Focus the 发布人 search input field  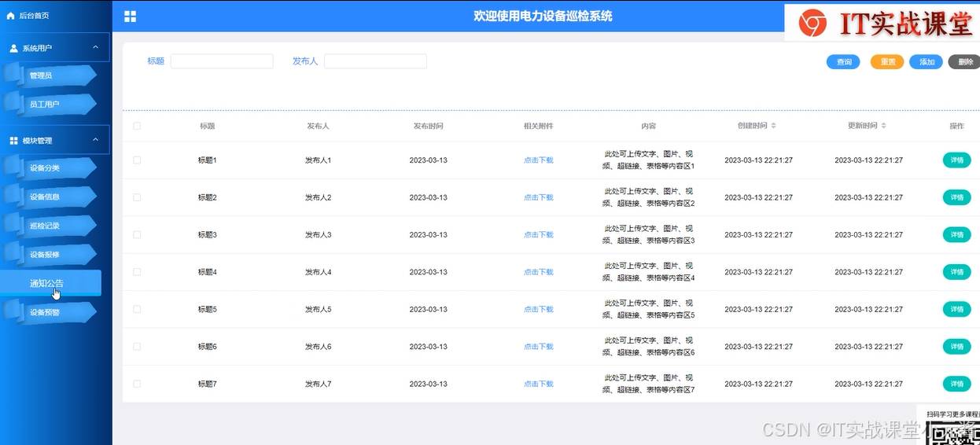pos(375,61)
